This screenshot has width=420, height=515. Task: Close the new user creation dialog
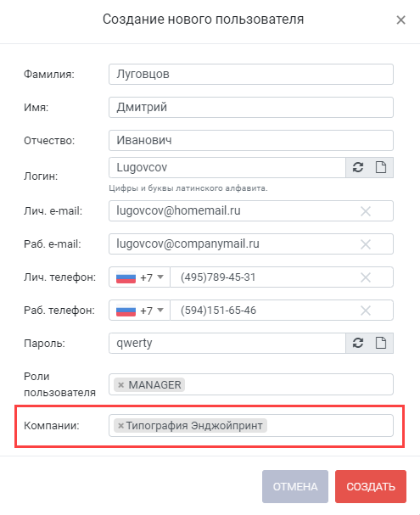tap(400, 20)
